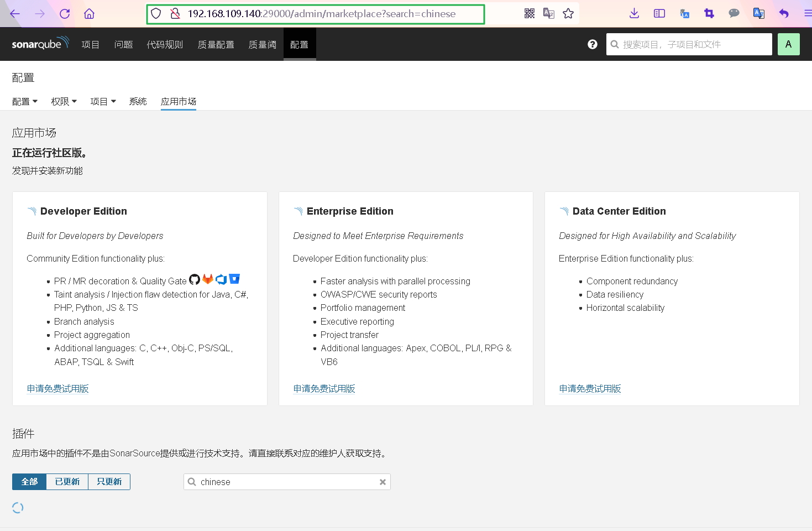Screen dimensions: 812x531
Task: Click the Enterprise Edition heading
Action: 350,211
